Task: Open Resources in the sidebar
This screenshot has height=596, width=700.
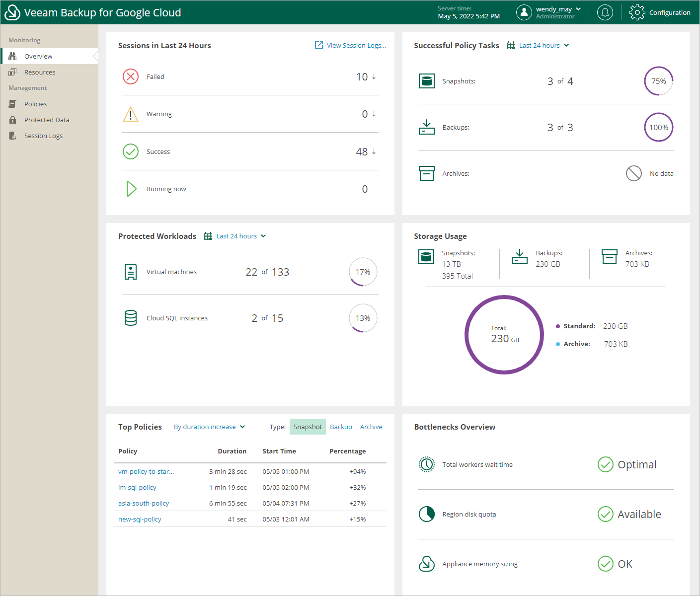Action: tap(49, 72)
